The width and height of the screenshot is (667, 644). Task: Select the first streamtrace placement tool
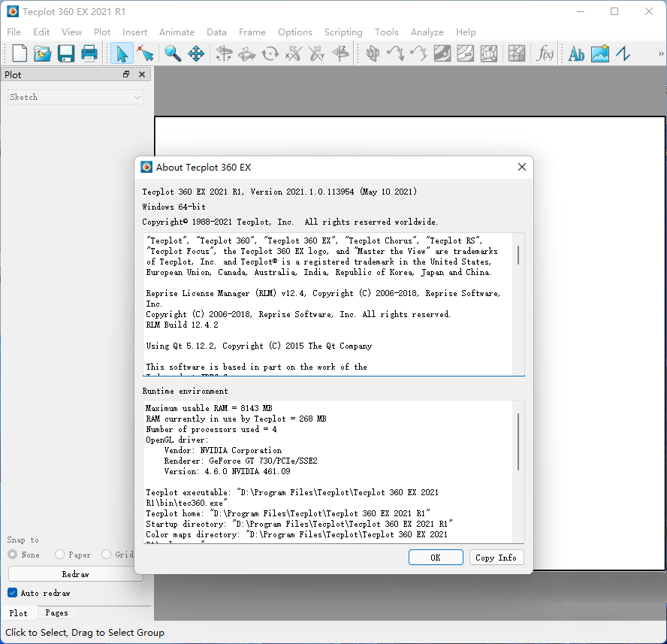[x=396, y=53]
